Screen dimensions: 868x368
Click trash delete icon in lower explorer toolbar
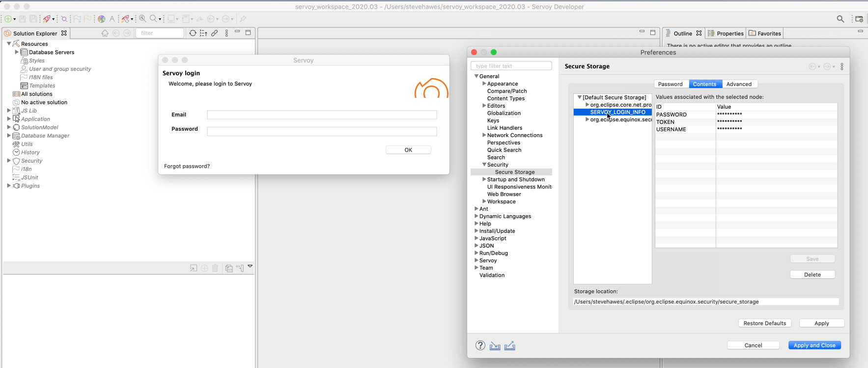pos(215,268)
